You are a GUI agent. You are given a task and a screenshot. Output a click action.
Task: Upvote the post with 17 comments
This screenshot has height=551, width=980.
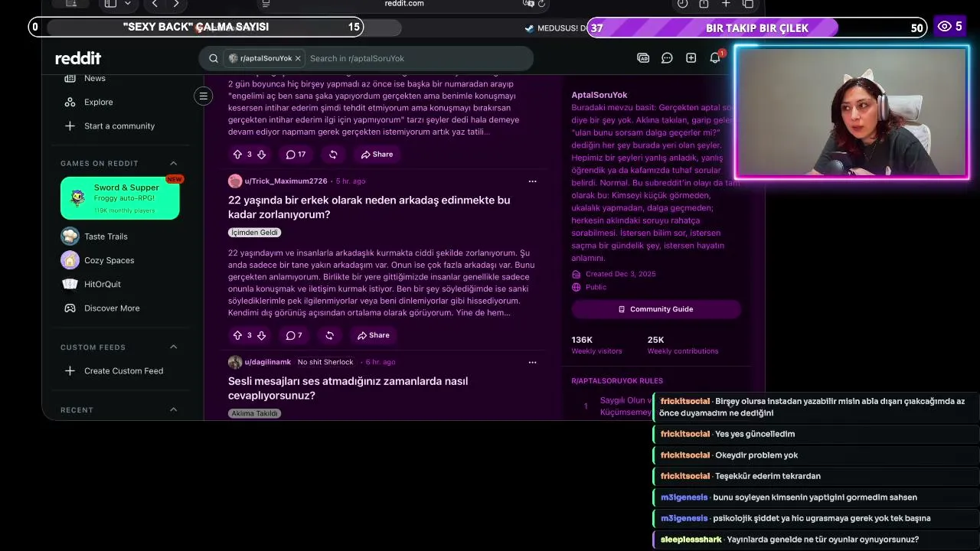click(237, 155)
